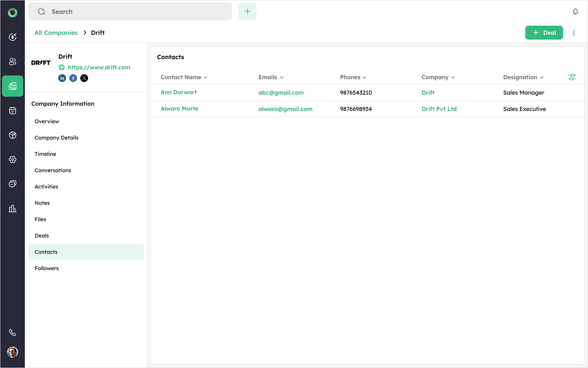This screenshot has width=588, height=368.
Task: Select Followers in the company menu
Action: [47, 268]
